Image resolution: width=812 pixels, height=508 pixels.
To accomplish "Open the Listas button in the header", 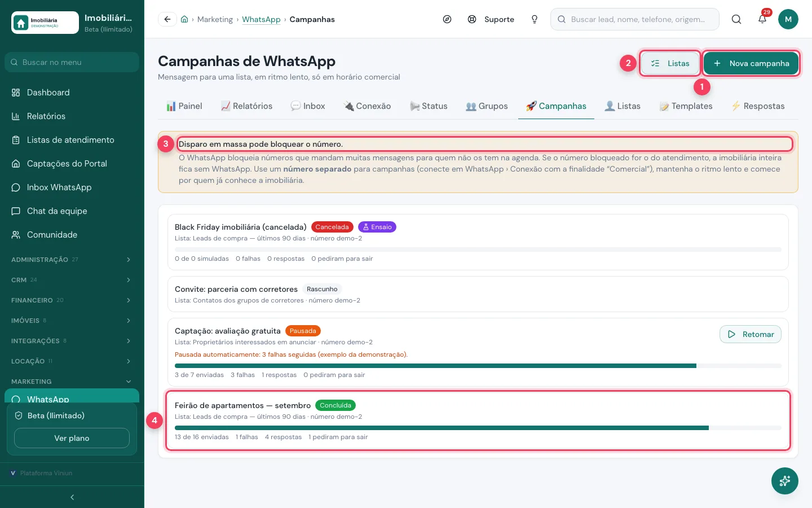I will click(x=670, y=63).
